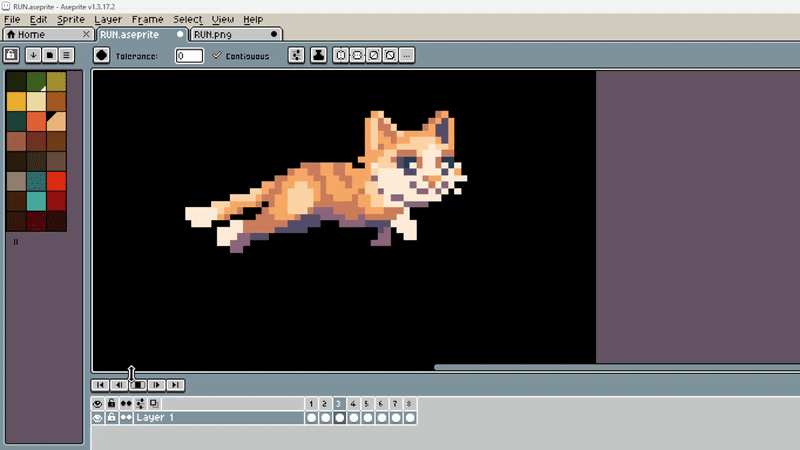Enable the left diagonal symmetry button
The image size is (800, 450).
coord(390,55)
